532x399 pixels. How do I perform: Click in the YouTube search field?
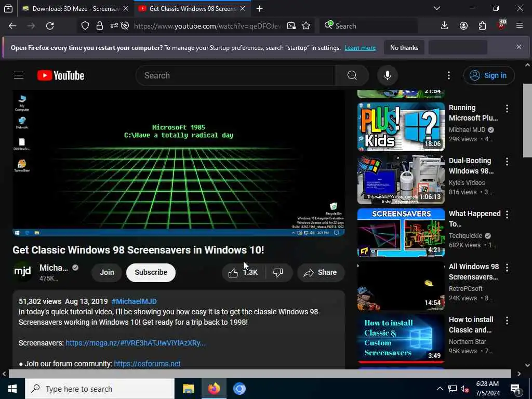pos(235,75)
